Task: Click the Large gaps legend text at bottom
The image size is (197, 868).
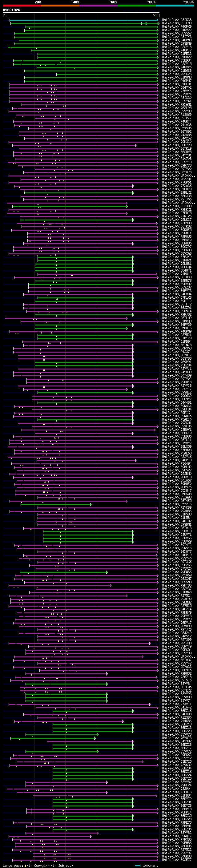Action: (38, 865)
